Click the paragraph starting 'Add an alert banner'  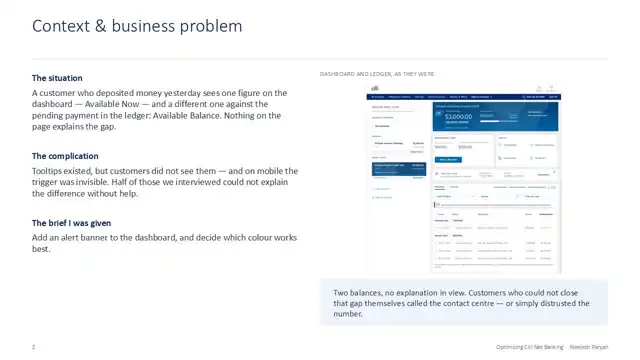pos(164,243)
